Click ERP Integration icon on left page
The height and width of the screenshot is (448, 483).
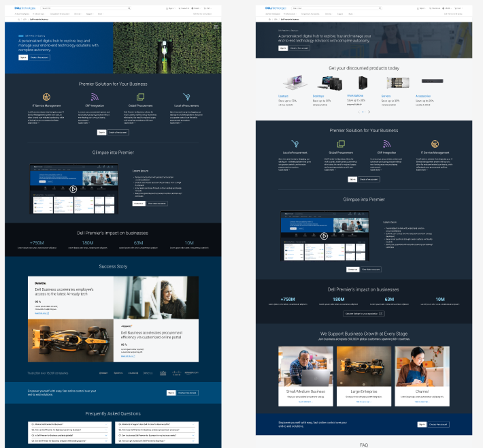95,97
